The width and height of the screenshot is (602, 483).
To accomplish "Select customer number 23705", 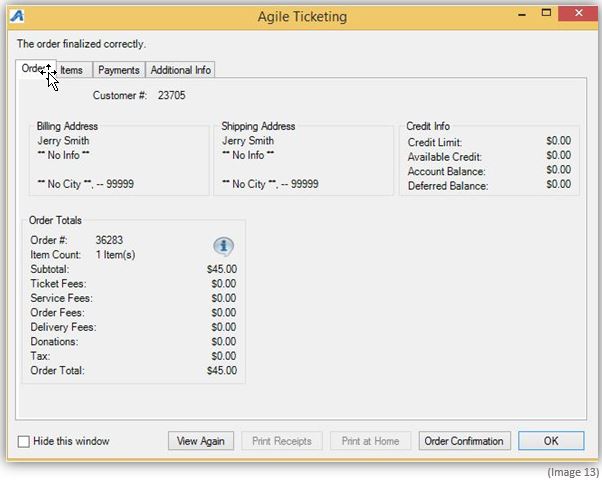I will pyautogui.click(x=172, y=95).
